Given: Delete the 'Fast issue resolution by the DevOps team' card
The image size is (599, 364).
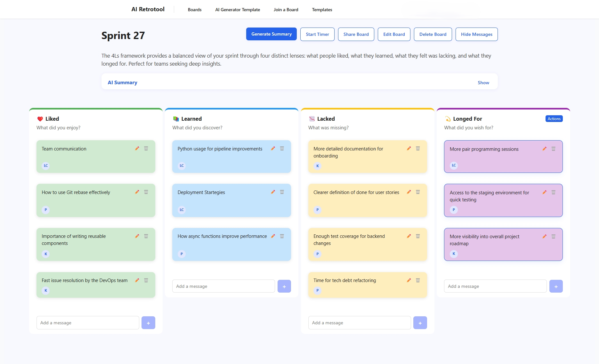Looking at the screenshot, I should coord(146,280).
